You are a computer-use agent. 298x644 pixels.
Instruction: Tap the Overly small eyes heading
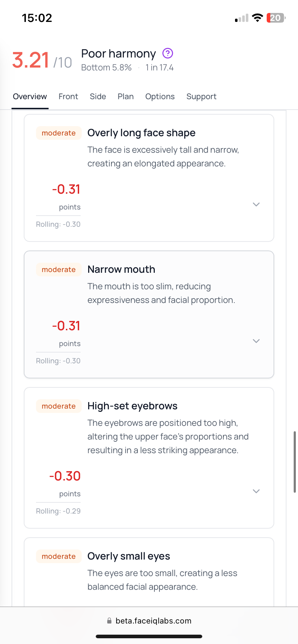129,556
